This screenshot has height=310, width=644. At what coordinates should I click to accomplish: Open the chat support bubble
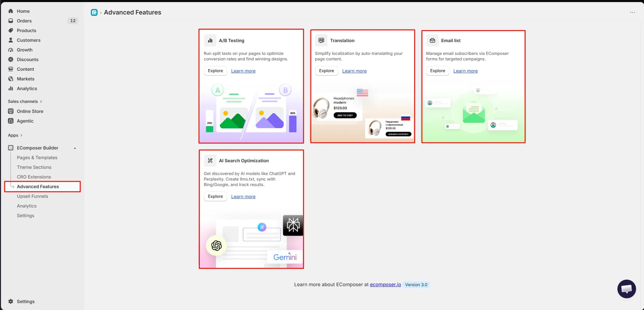[626, 289]
